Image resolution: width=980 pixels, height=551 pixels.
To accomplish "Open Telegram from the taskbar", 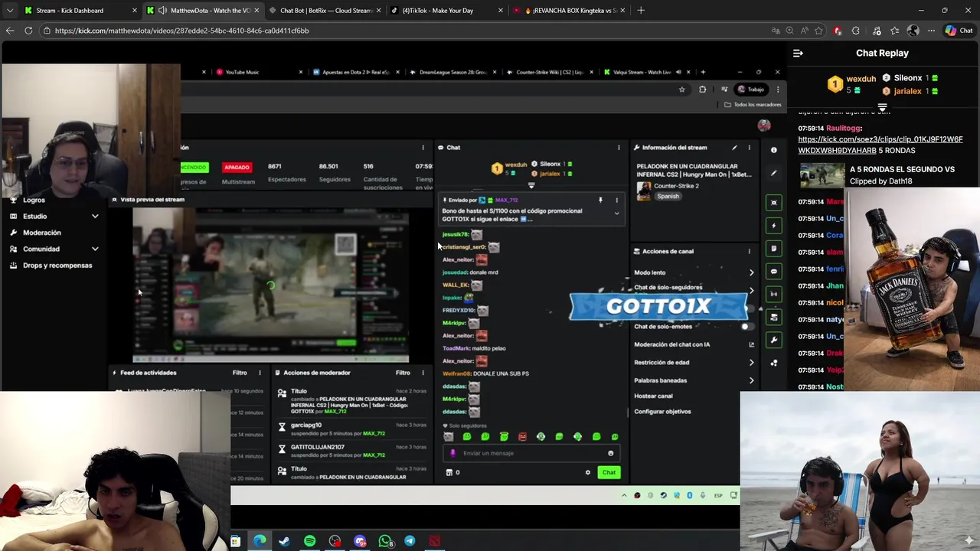I will click(x=410, y=541).
